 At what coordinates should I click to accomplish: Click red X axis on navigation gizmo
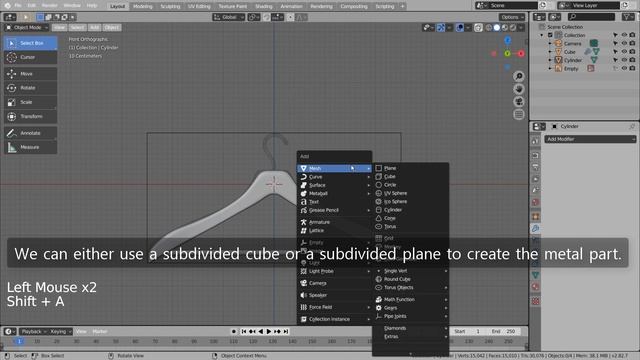click(521, 53)
